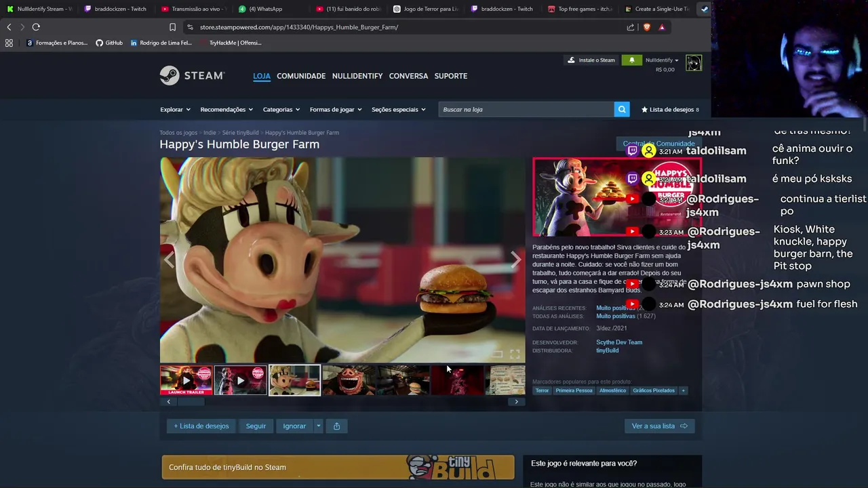Open the Scythe Dev Team developer link
Screen dimensions: 868x488
click(x=619, y=342)
